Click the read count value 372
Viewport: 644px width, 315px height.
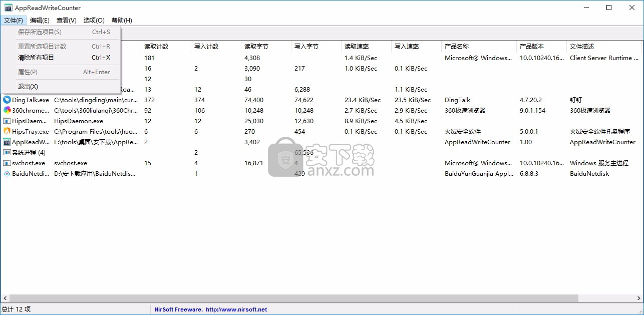(x=150, y=100)
